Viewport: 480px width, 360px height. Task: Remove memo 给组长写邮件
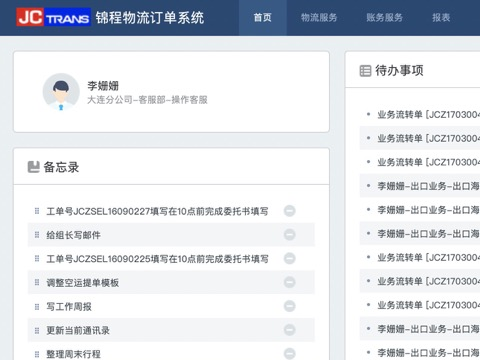pos(289,235)
